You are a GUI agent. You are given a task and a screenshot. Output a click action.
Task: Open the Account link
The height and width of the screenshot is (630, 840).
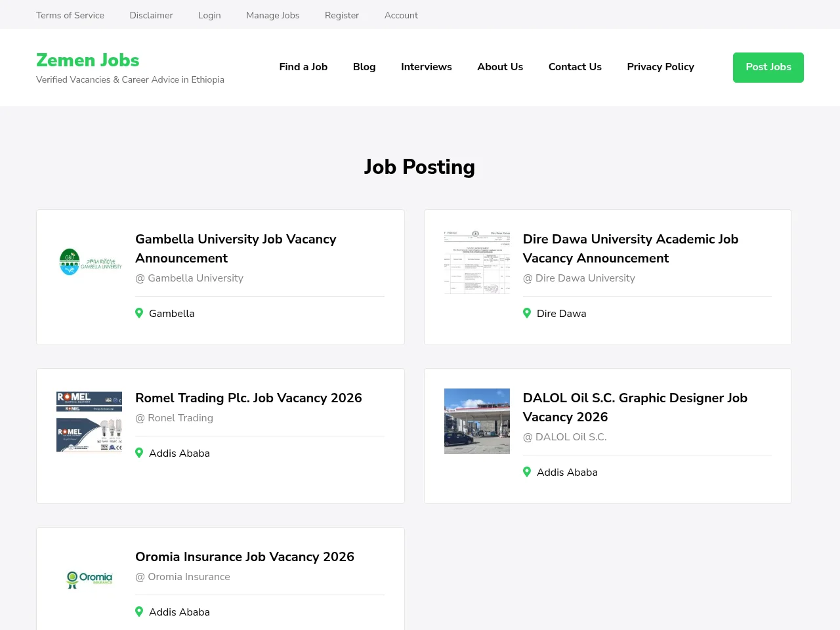tap(401, 15)
